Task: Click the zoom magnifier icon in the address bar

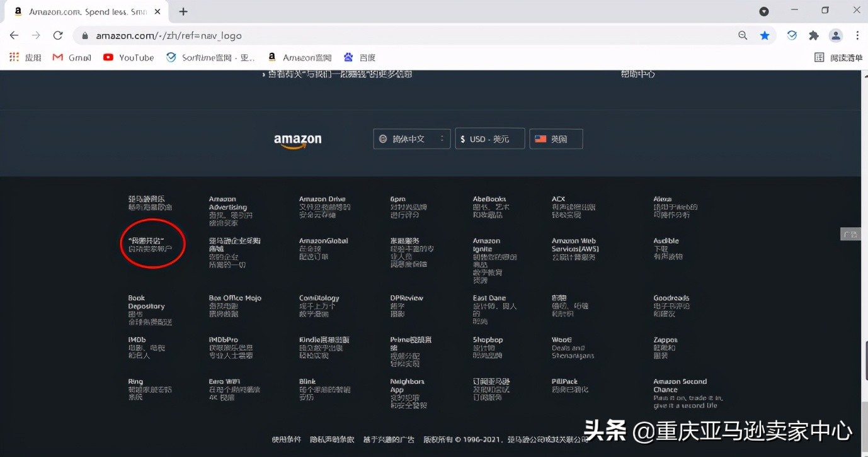Action: tap(743, 36)
